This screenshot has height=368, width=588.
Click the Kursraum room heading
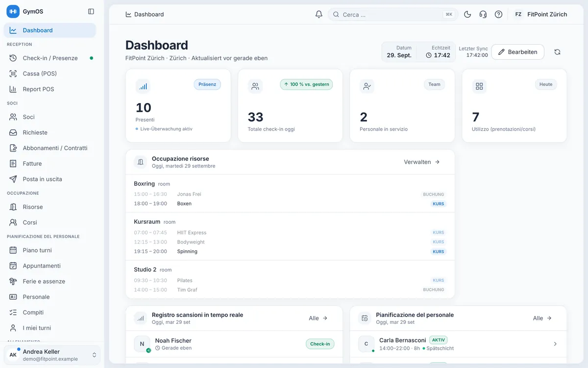(147, 222)
